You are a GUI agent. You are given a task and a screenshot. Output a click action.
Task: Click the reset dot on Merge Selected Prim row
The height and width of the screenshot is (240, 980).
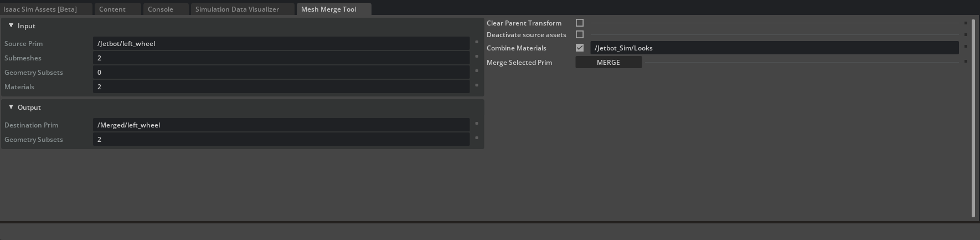click(966, 61)
